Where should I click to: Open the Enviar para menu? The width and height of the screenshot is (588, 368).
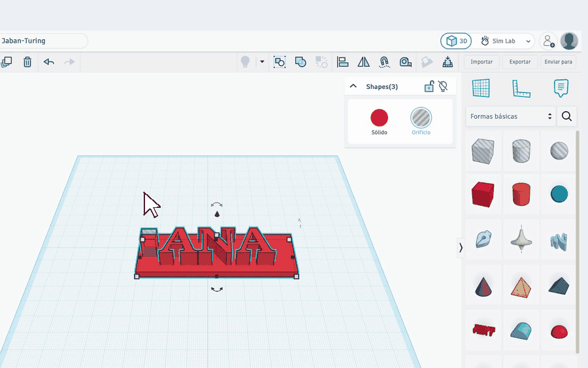(558, 62)
